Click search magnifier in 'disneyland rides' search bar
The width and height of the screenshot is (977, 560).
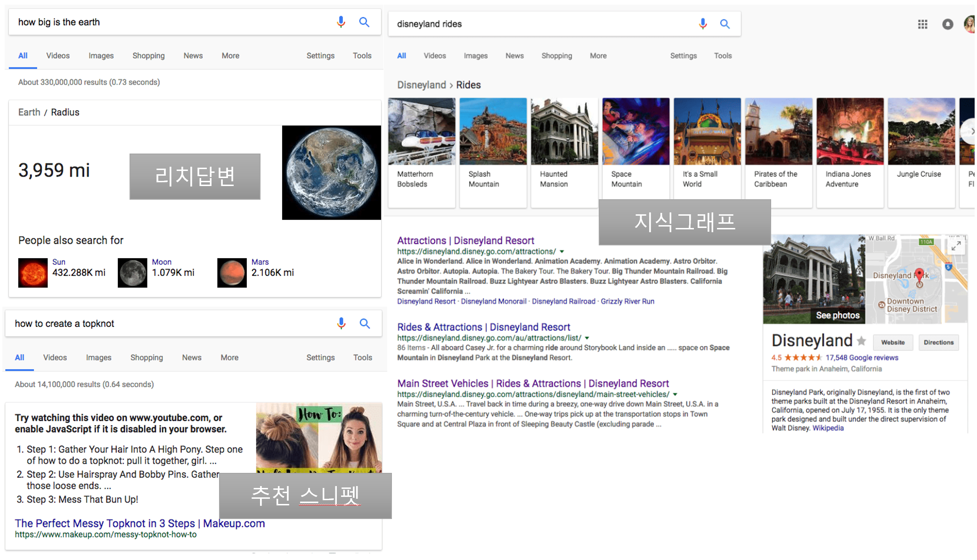[x=725, y=24]
